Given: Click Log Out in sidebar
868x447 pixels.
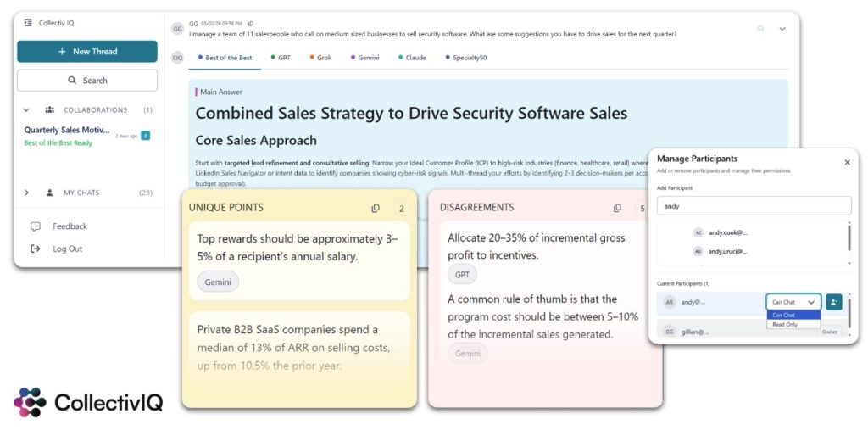Looking at the screenshot, I should tap(68, 249).
